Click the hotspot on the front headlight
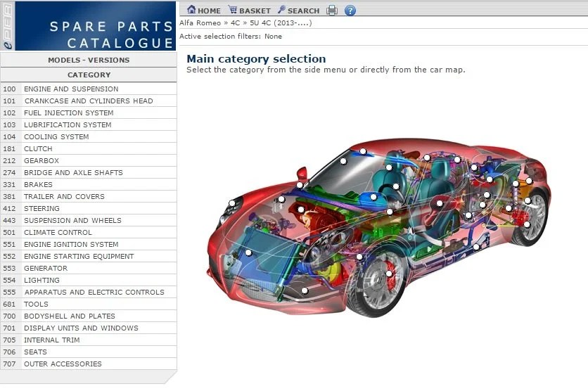 (x=232, y=203)
